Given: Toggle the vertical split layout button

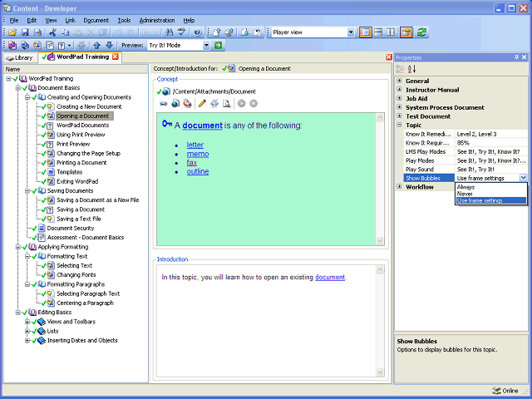Looking at the screenshot, I should (391, 32).
